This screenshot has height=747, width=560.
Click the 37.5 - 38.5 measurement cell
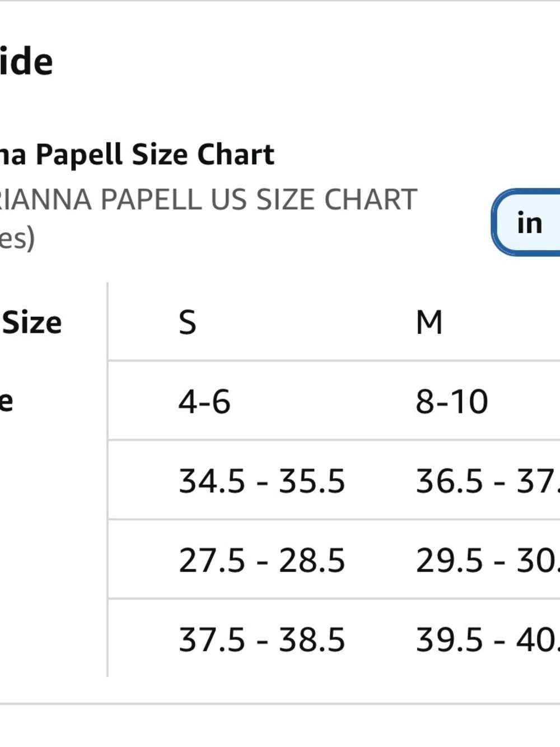pyautogui.click(x=262, y=639)
